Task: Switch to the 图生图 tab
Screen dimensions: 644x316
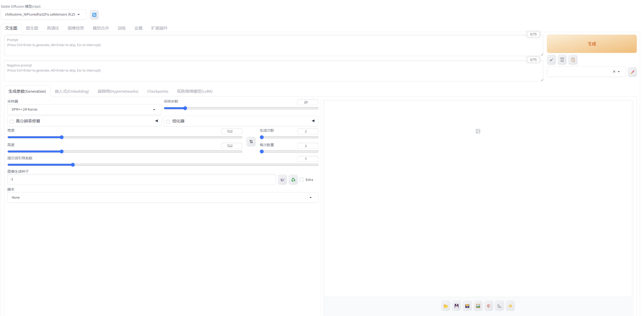Action: tap(32, 28)
